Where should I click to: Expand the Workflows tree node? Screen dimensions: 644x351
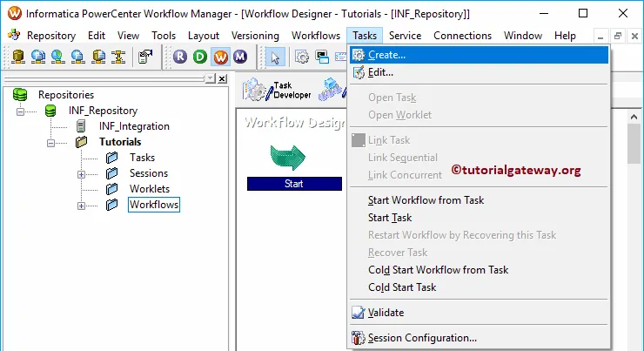(x=81, y=206)
